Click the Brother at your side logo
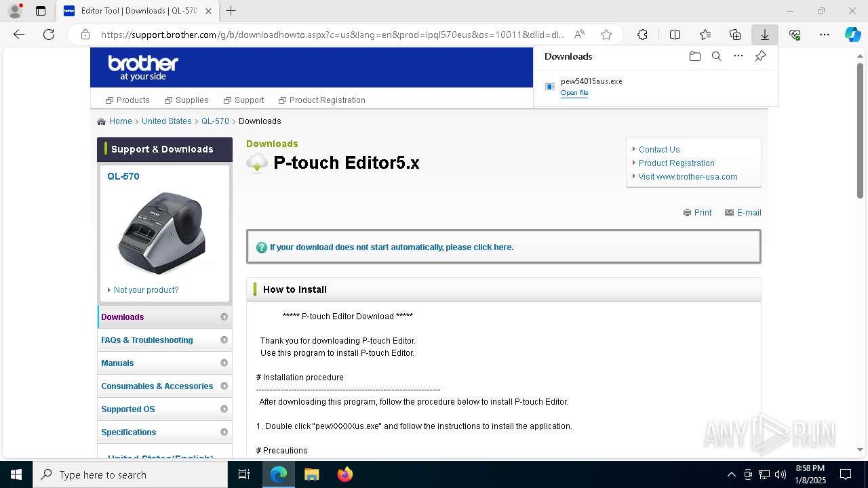 [x=143, y=68]
